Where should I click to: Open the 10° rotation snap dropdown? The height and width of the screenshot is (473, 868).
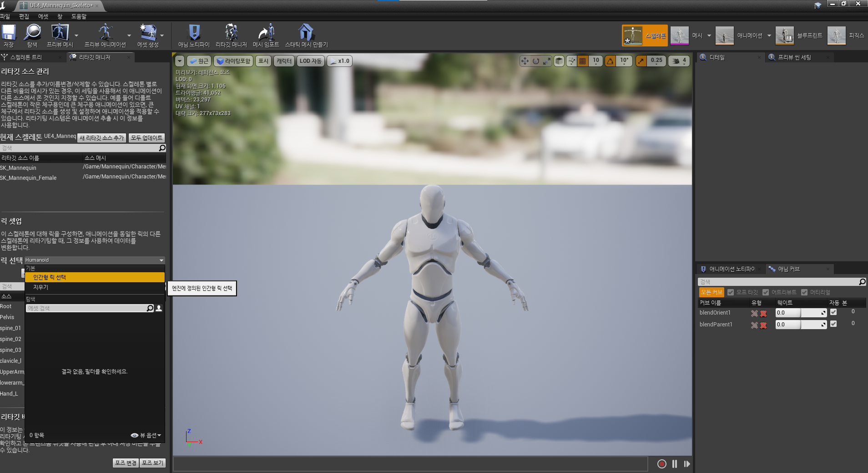624,61
